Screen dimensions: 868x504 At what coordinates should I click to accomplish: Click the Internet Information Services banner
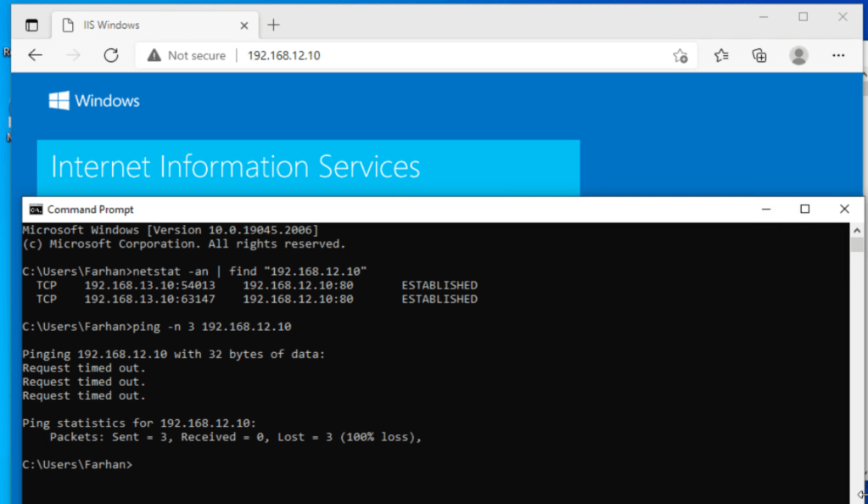point(308,166)
